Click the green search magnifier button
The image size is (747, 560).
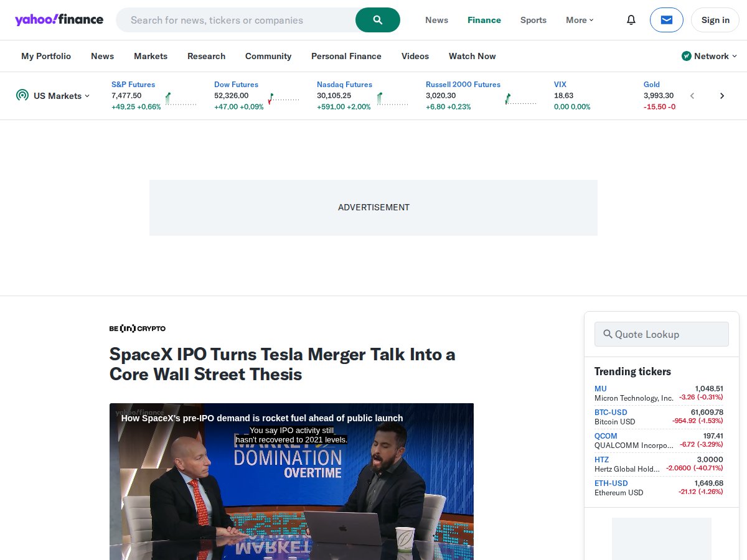(x=378, y=20)
